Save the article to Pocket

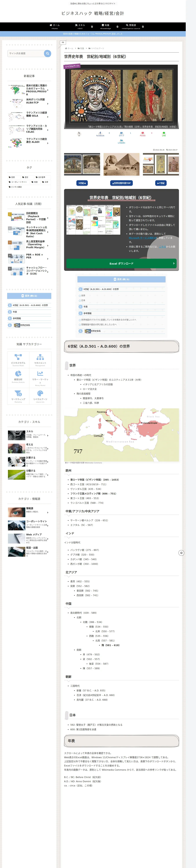click(142, 134)
